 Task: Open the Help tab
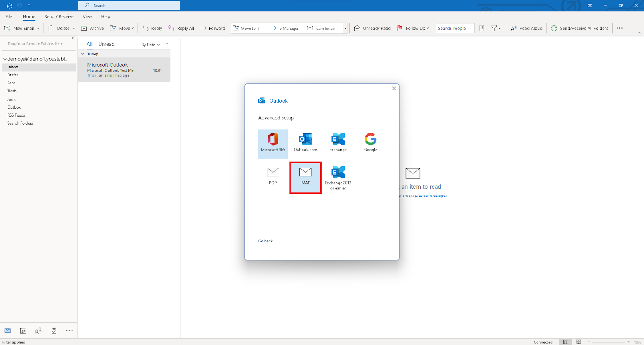coord(106,16)
